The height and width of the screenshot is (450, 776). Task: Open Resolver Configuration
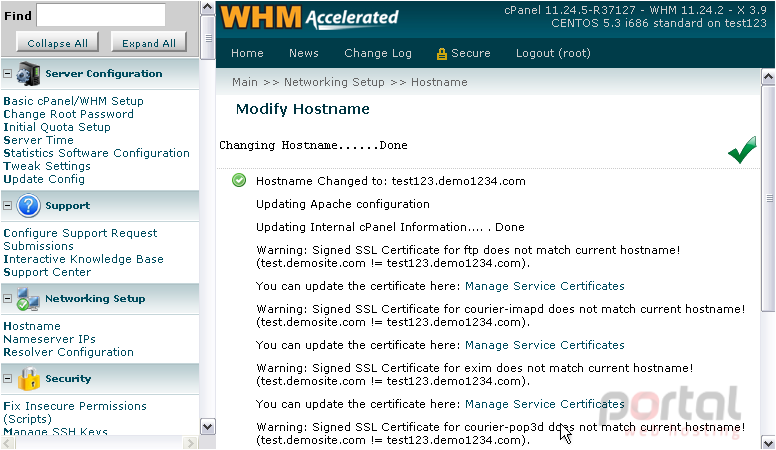pyautogui.click(x=68, y=352)
